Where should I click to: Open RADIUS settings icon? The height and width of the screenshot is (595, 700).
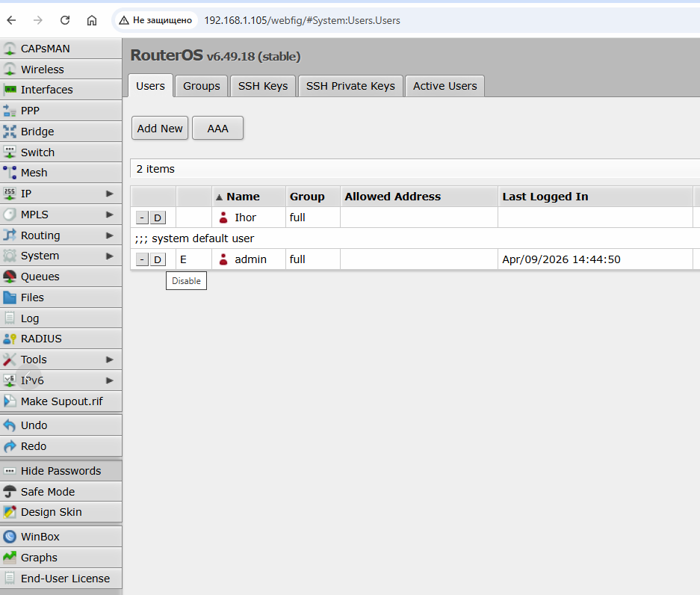[x=10, y=339]
